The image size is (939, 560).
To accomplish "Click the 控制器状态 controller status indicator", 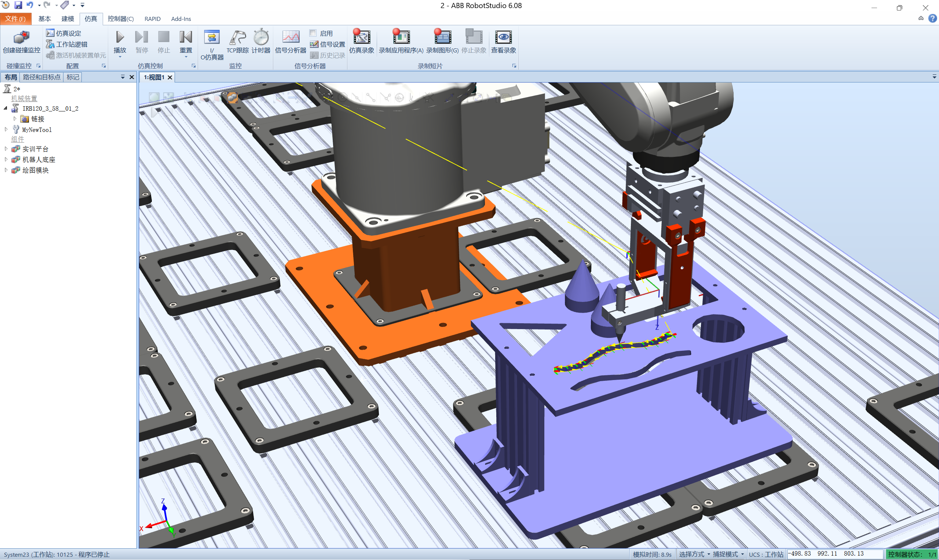I will point(911,554).
